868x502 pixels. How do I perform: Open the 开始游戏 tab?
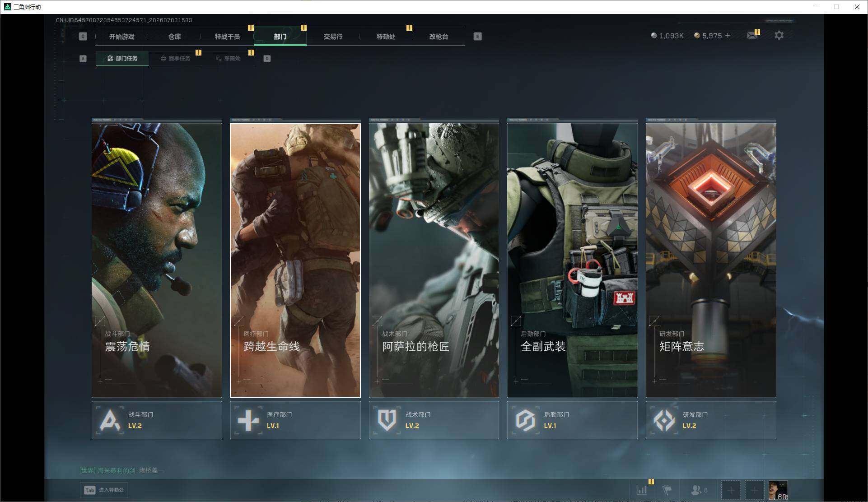[x=121, y=37]
